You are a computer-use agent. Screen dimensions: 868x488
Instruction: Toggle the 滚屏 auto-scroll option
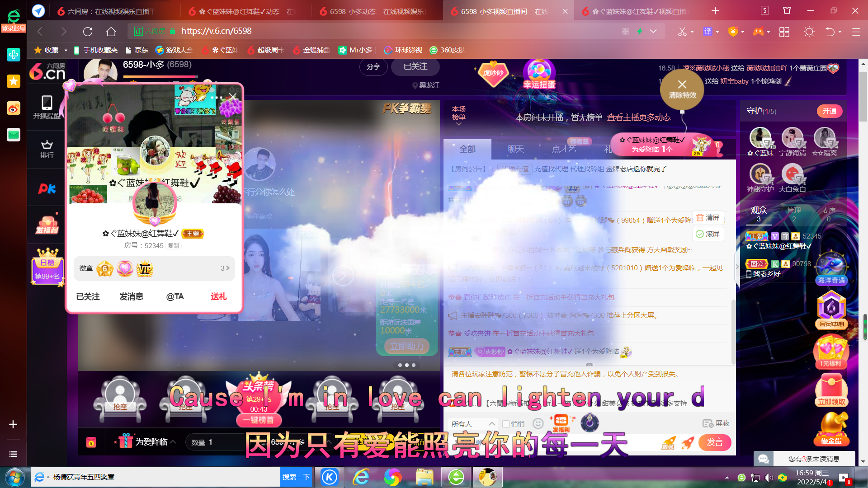pyautogui.click(x=708, y=234)
